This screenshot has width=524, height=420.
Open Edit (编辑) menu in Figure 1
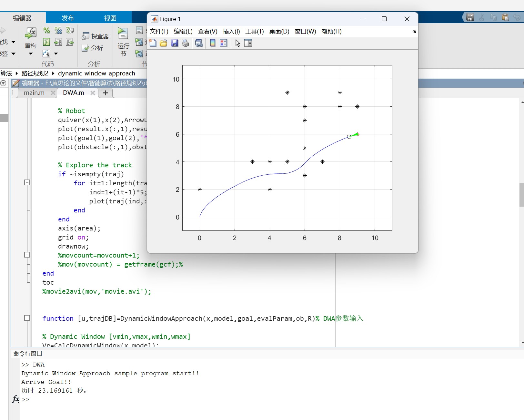click(x=183, y=32)
